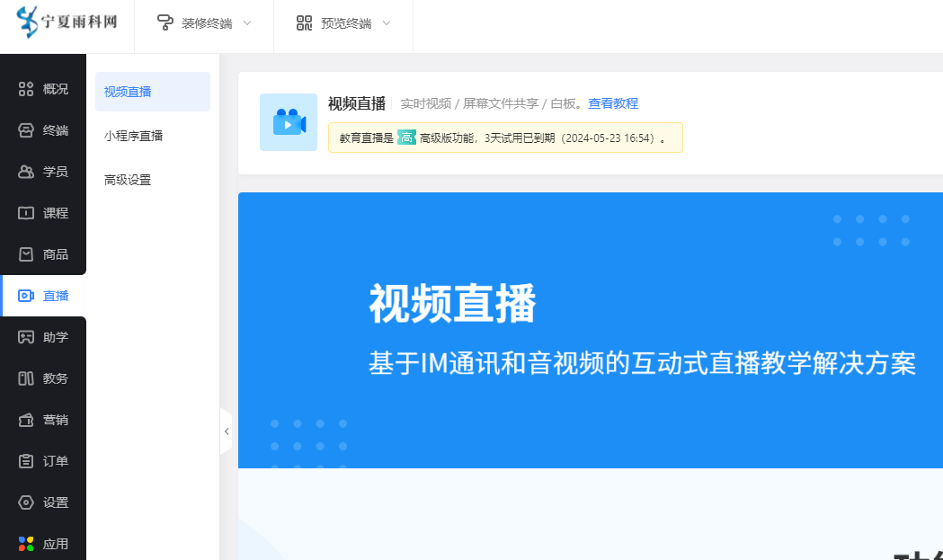Image resolution: width=943 pixels, height=560 pixels.
Task: Click the 设置 hexagon settings icon
Action: click(x=26, y=502)
